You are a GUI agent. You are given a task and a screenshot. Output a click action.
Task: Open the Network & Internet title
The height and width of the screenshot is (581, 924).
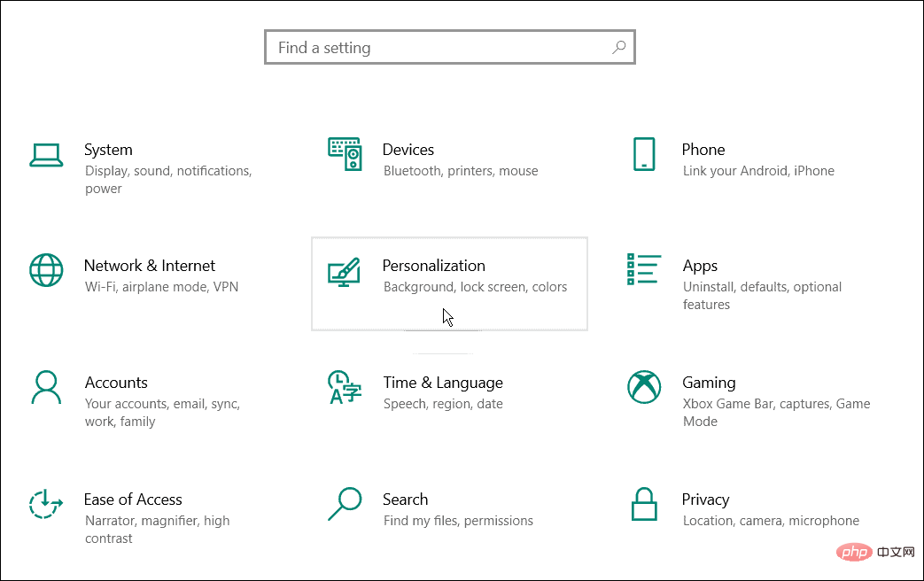pos(150,266)
